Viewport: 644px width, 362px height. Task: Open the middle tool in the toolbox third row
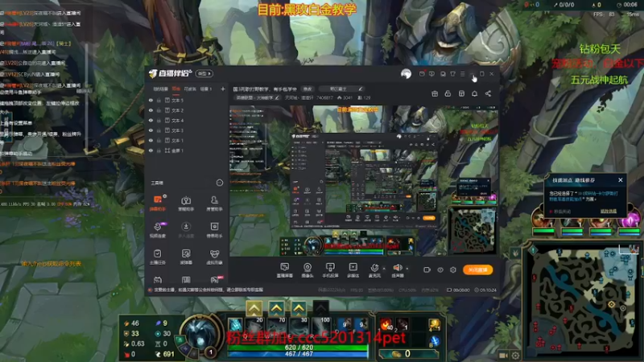point(186,257)
